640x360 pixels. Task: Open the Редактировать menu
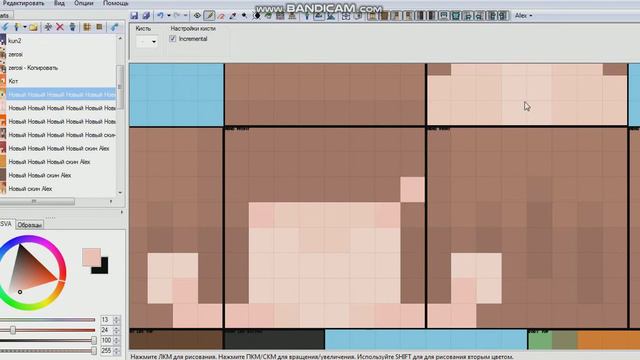tap(22, 3)
